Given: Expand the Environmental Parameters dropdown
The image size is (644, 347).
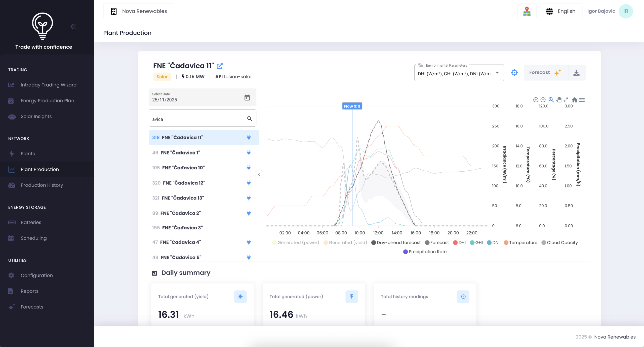Looking at the screenshot, I should (459, 73).
